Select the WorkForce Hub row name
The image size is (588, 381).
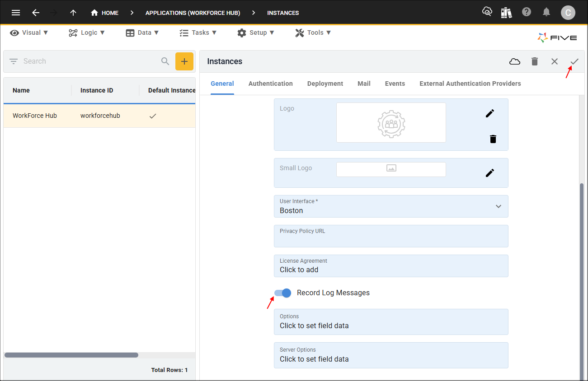(35, 116)
